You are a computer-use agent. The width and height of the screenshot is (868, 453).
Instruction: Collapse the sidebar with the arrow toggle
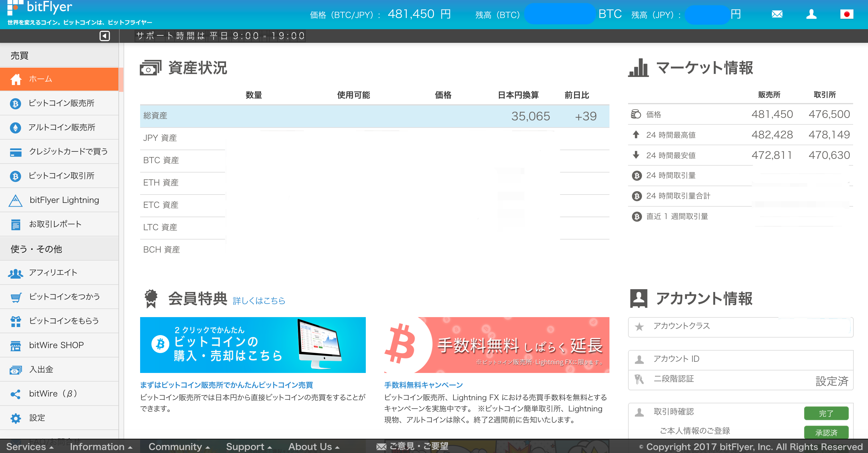tap(104, 36)
